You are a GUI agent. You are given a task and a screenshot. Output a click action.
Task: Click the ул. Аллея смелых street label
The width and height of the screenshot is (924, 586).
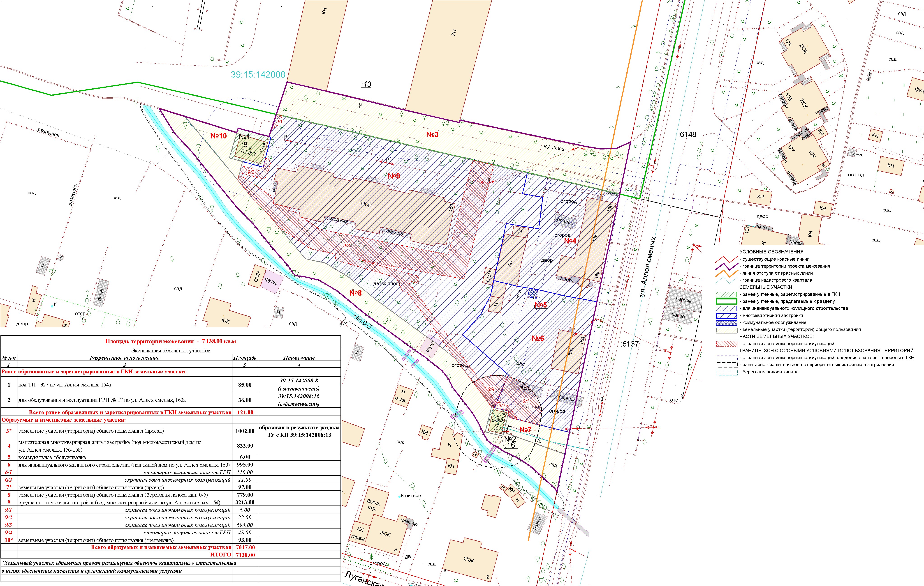click(648, 267)
